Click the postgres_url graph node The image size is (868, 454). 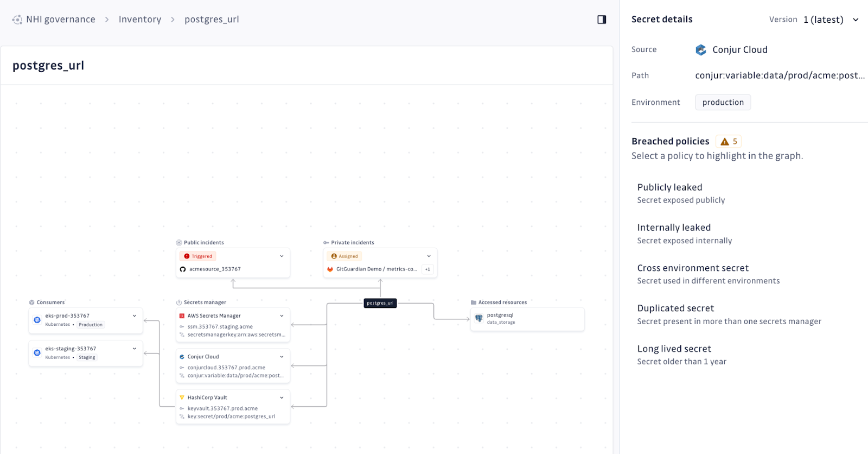click(x=380, y=303)
